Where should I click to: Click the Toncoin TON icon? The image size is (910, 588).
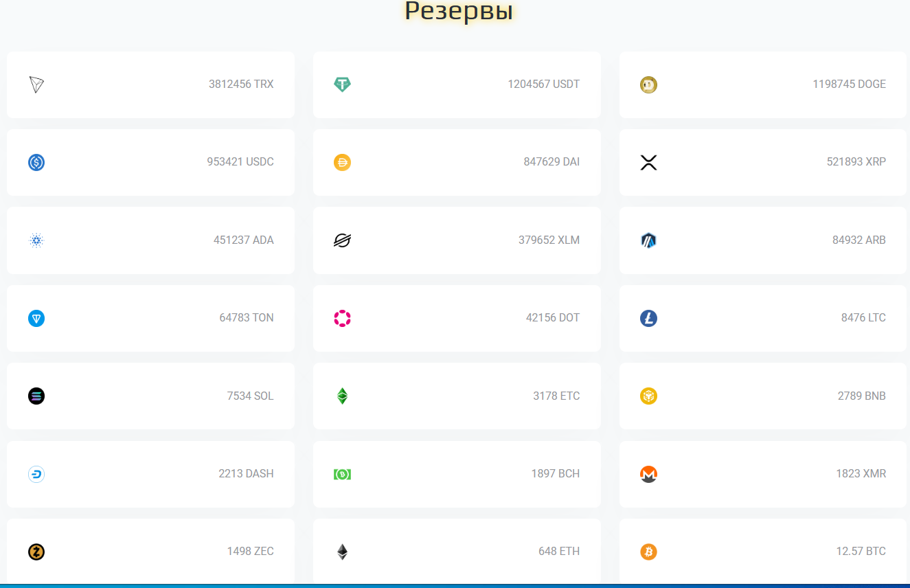36,318
